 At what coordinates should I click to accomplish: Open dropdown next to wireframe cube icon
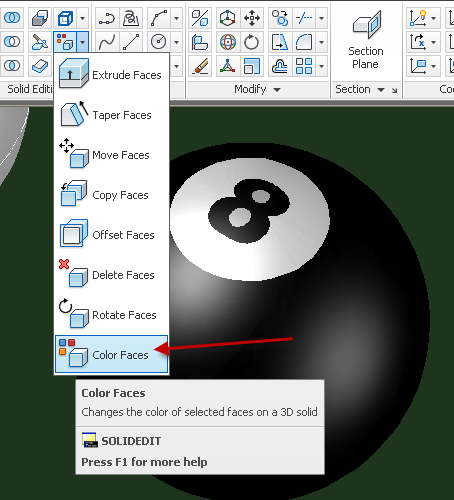83,17
